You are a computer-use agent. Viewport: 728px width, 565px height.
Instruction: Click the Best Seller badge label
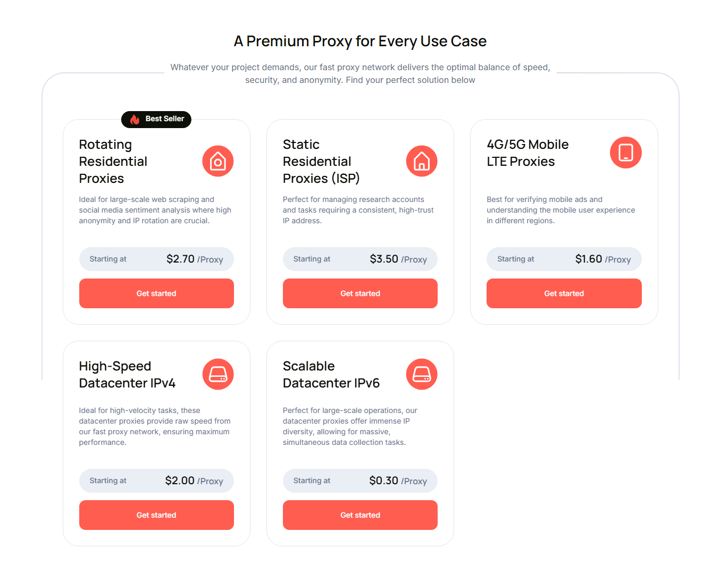pyautogui.click(x=165, y=119)
